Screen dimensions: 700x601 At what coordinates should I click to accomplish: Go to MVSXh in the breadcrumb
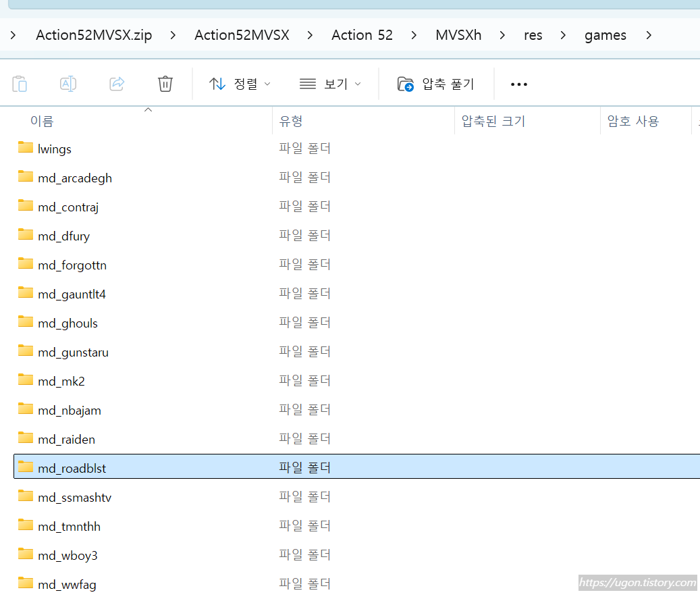(x=458, y=35)
